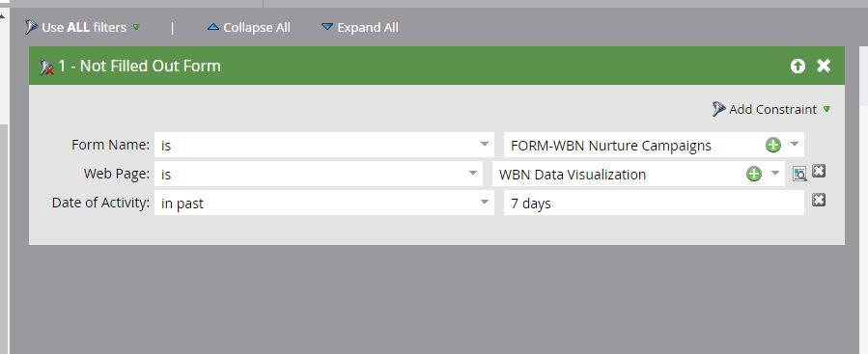Move filter up using the arrow icon

[798, 67]
